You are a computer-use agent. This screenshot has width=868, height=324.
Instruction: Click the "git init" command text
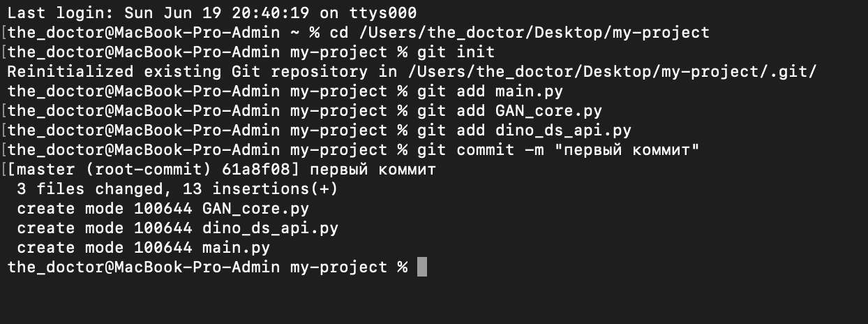point(456,52)
